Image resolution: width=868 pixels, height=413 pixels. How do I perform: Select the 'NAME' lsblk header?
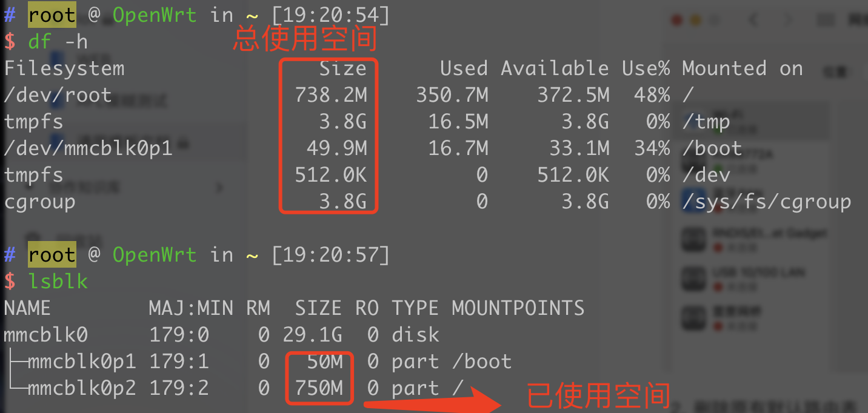(28, 308)
